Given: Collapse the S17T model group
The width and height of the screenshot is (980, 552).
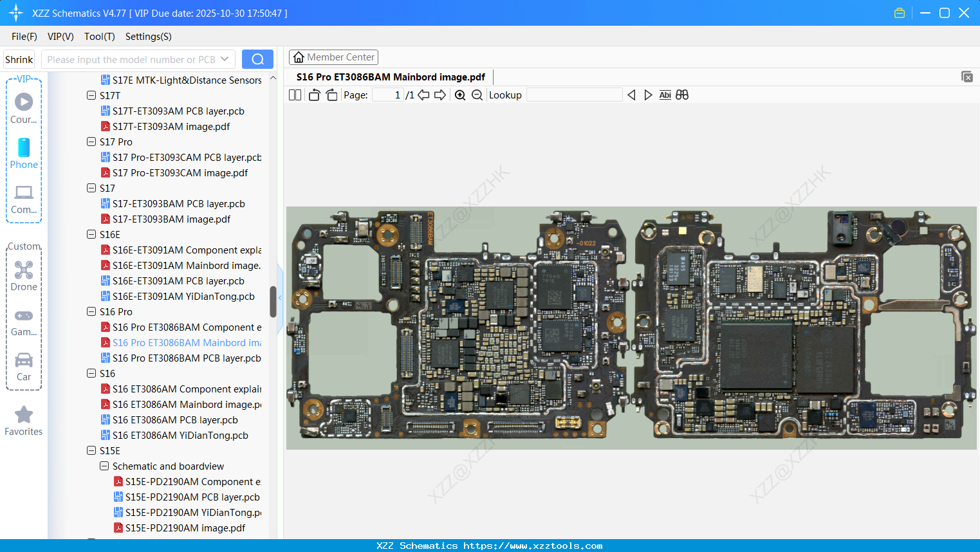Looking at the screenshot, I should [91, 95].
